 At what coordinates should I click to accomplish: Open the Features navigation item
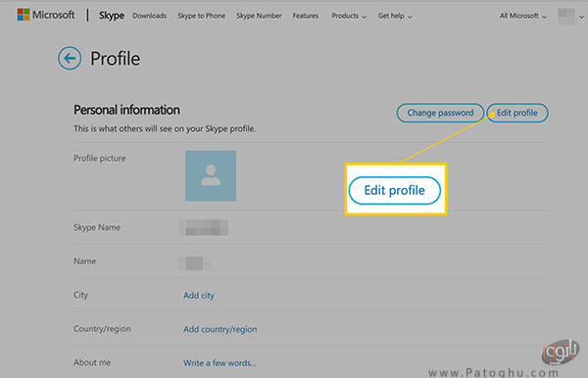click(306, 16)
